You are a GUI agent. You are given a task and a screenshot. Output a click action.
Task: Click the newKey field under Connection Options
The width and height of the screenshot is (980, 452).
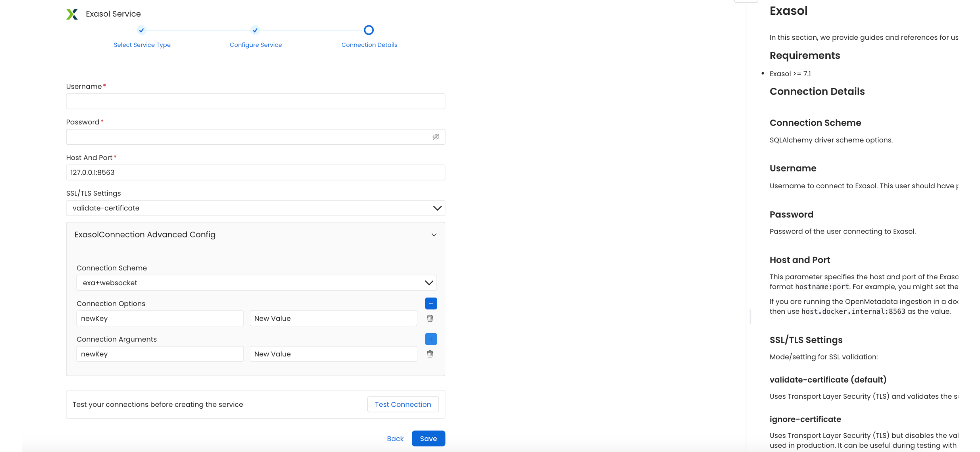tap(160, 318)
